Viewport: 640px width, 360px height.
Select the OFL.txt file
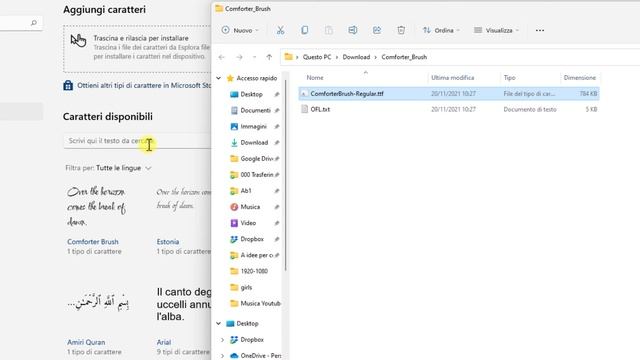click(449, 109)
